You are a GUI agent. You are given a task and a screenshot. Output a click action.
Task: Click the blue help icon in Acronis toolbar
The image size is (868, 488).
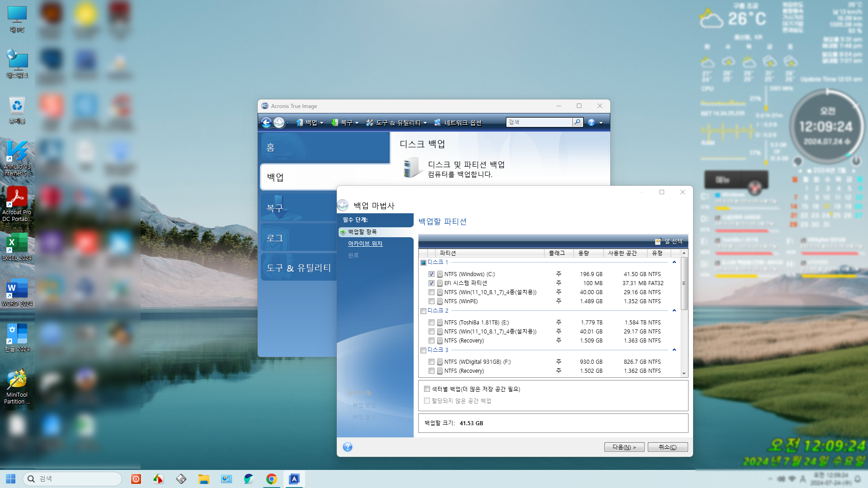[x=591, y=122]
